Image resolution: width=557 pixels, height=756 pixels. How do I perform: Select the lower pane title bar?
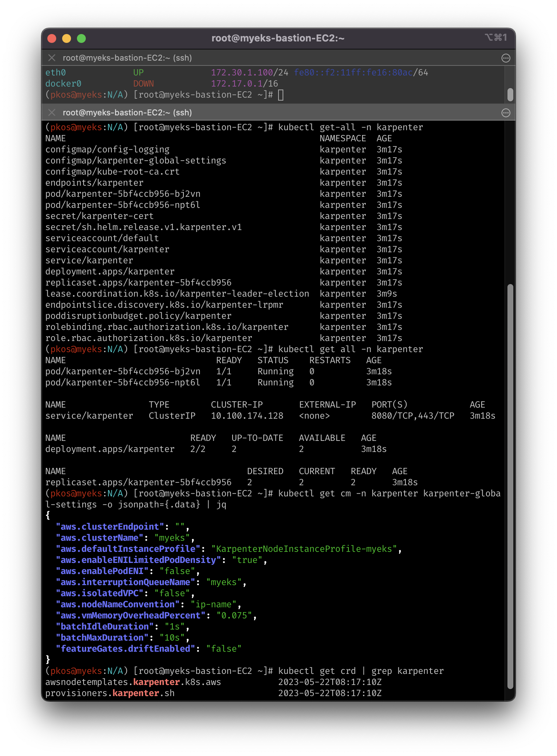tap(278, 112)
